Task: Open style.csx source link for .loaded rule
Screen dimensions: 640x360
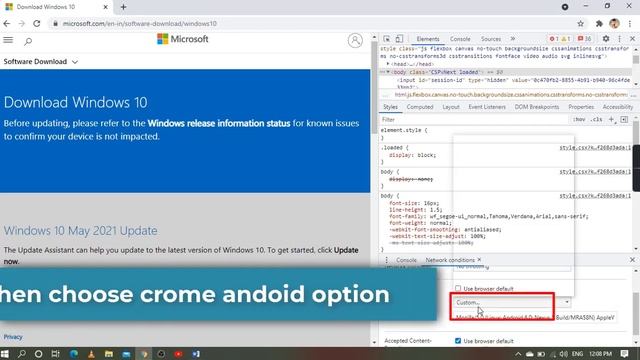Action: [x=595, y=147]
